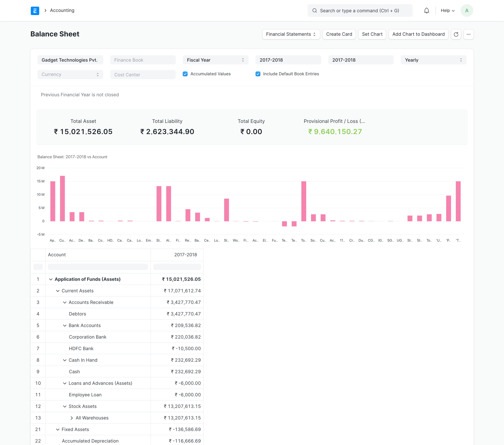Screen dimensions: 504x445
Task: Click the collapsed chevron beside All Warehouses
Action: pos(72,418)
